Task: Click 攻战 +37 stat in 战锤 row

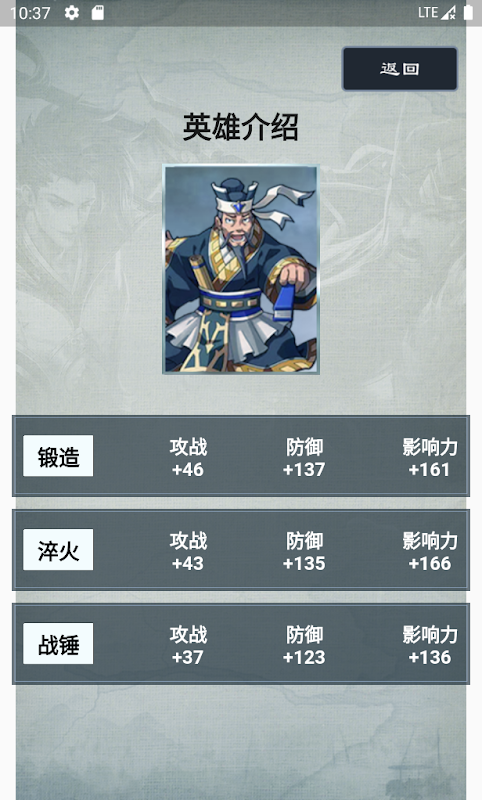Action: [x=188, y=645]
